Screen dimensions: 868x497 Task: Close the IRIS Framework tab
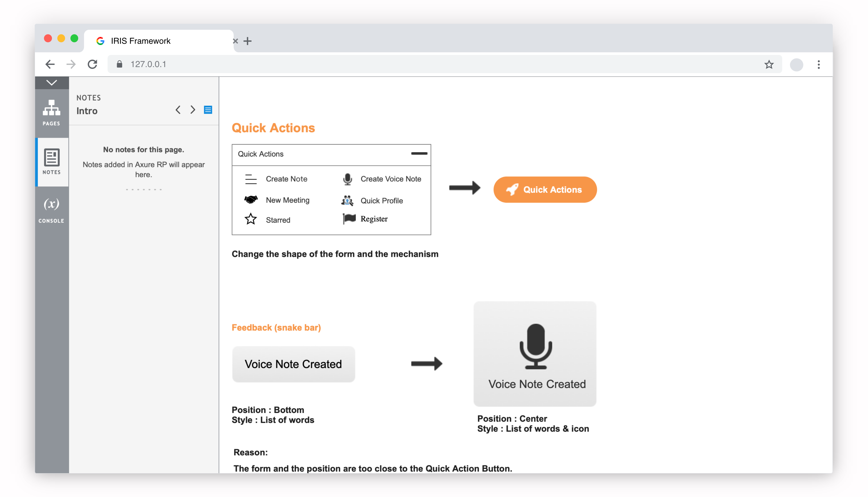[235, 41]
